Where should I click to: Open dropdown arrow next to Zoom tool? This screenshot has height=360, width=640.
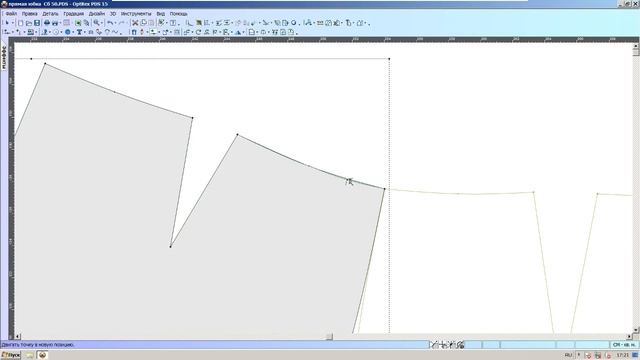click(x=102, y=23)
